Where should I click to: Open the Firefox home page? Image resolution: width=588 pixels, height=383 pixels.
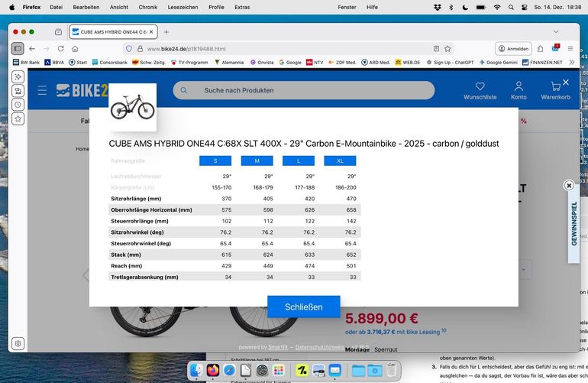coord(75,48)
